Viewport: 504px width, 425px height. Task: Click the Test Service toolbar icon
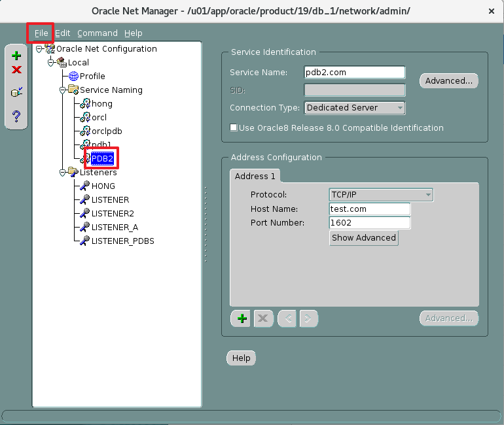coord(16,92)
